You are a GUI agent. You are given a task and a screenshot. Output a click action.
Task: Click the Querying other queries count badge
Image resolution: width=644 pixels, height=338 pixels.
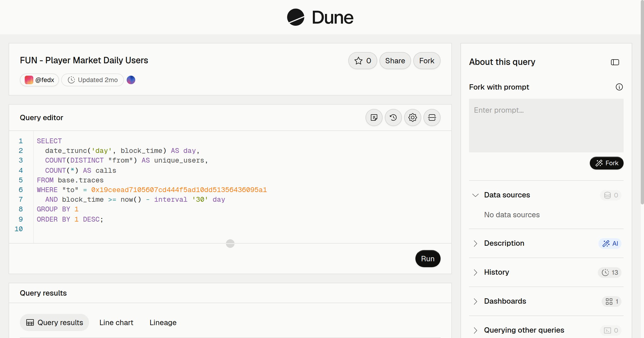click(x=611, y=330)
